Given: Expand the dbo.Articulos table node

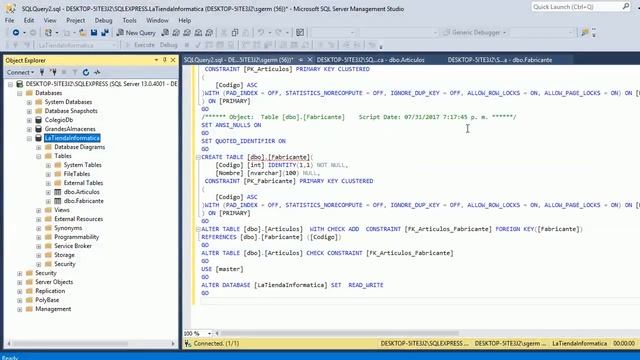Looking at the screenshot, I should point(48,192).
